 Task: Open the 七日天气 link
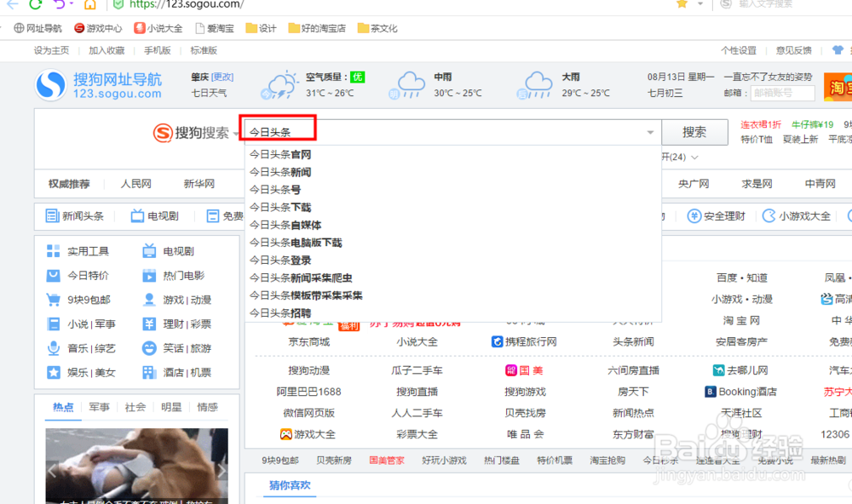209,93
